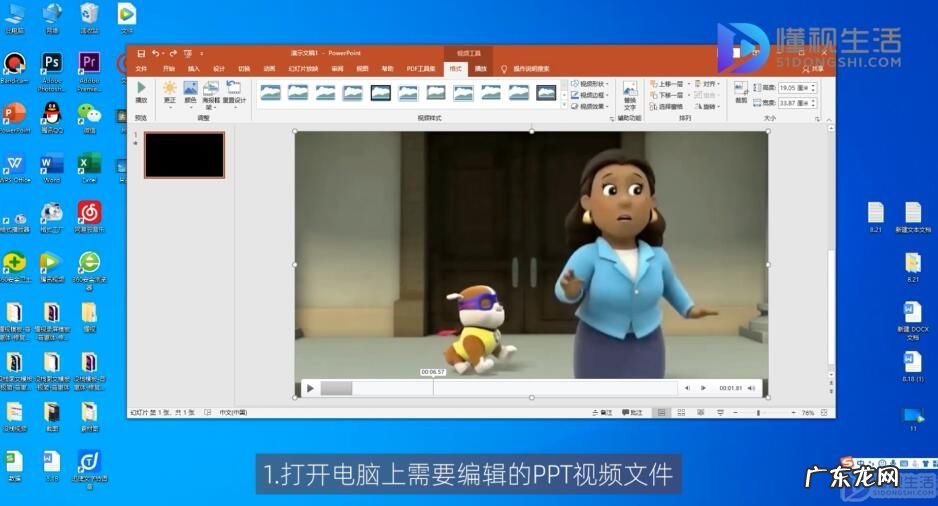Switch to video 播放 playback tab
The image size is (938, 506).
[x=481, y=69]
